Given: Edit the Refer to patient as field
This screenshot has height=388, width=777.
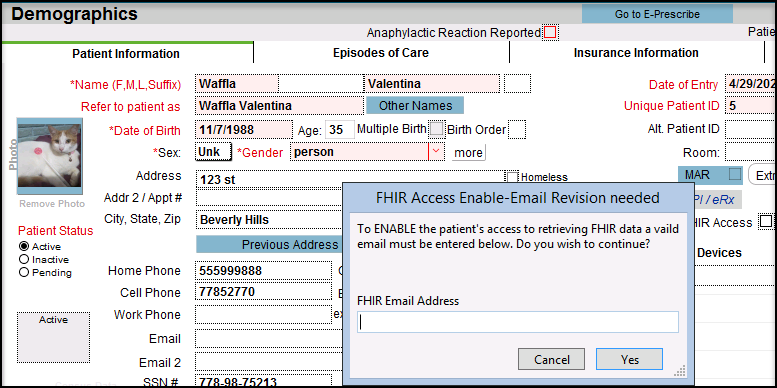Looking at the screenshot, I should [279, 106].
